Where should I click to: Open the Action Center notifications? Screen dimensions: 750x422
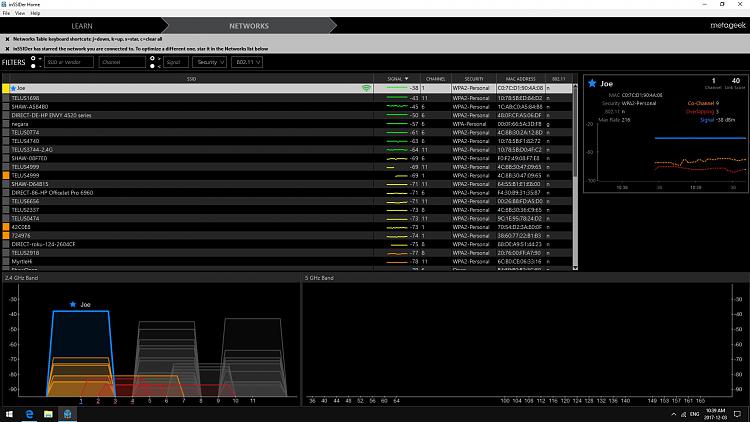737,414
